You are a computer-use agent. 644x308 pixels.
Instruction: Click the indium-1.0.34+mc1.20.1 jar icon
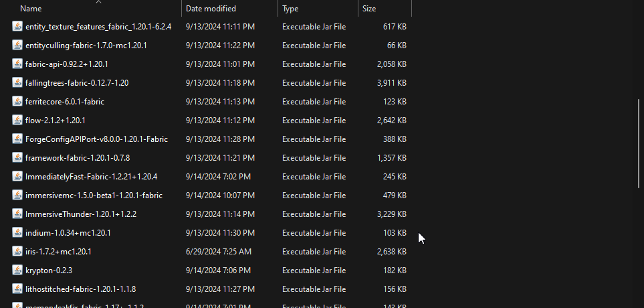(x=18, y=233)
